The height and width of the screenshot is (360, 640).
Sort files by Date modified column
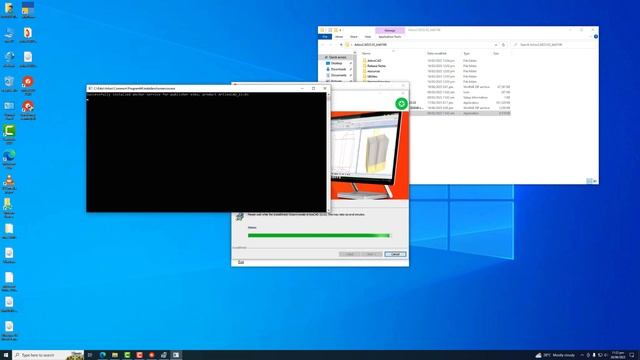click(x=437, y=53)
